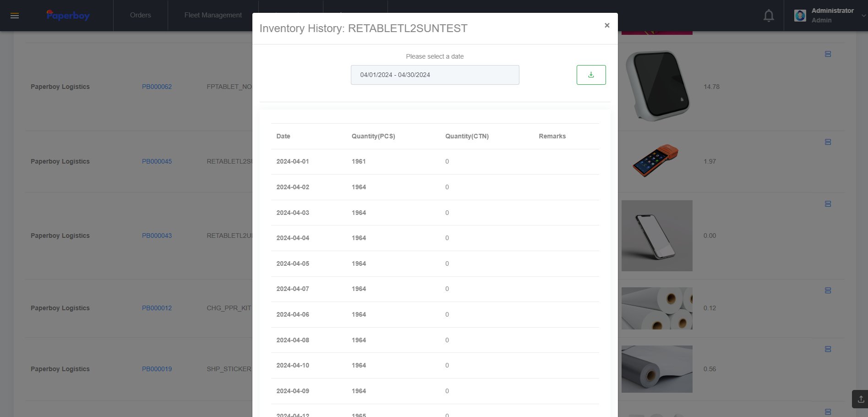Image resolution: width=868 pixels, height=417 pixels.
Task: Open the notifications bell
Action: [x=769, y=16]
